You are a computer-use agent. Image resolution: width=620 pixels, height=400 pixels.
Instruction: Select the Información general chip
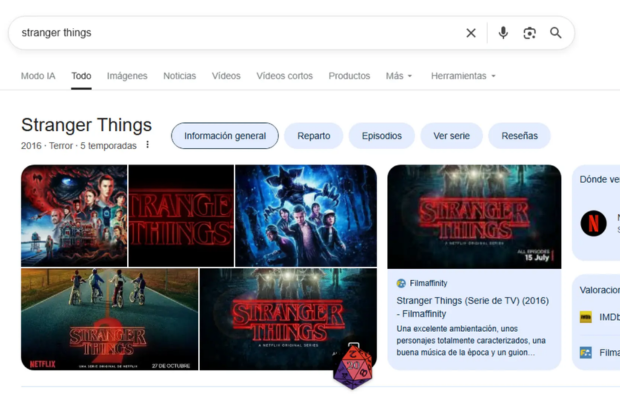(x=225, y=136)
